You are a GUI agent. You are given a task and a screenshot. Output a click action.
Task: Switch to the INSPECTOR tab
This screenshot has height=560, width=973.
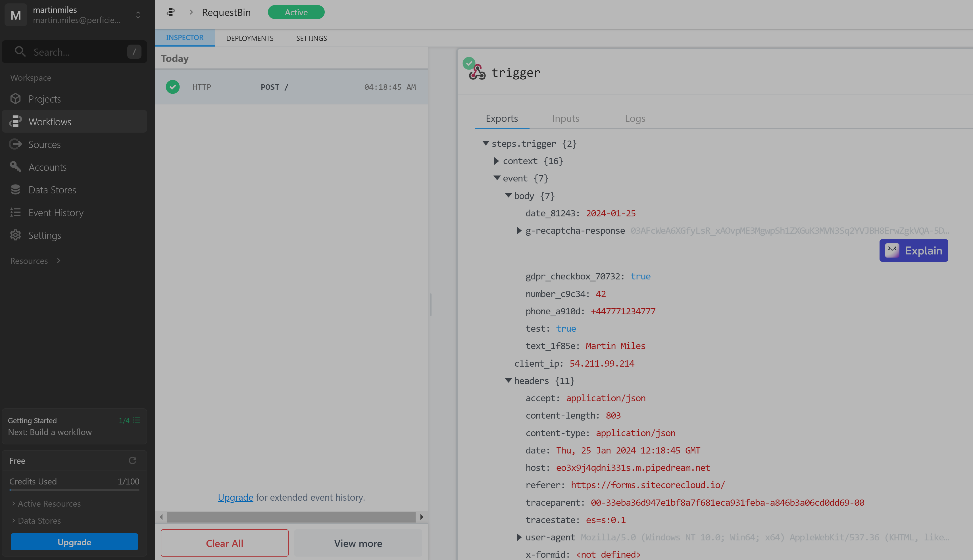click(x=185, y=38)
